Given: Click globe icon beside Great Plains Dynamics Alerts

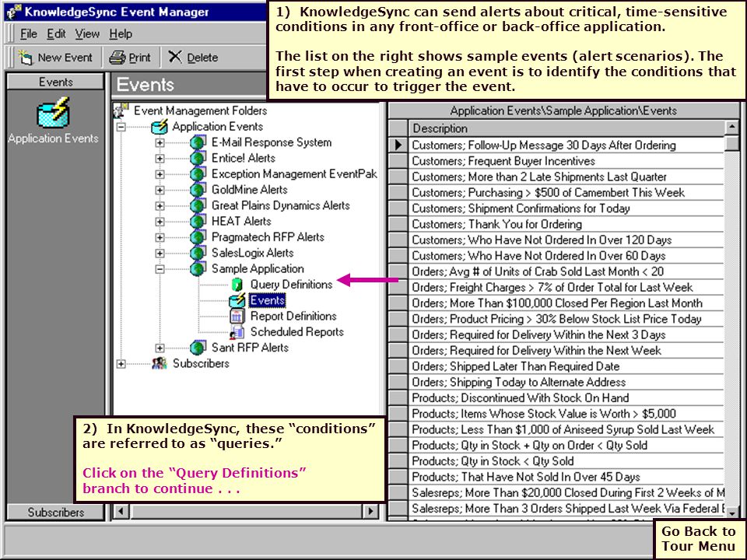Looking at the screenshot, I should (198, 205).
